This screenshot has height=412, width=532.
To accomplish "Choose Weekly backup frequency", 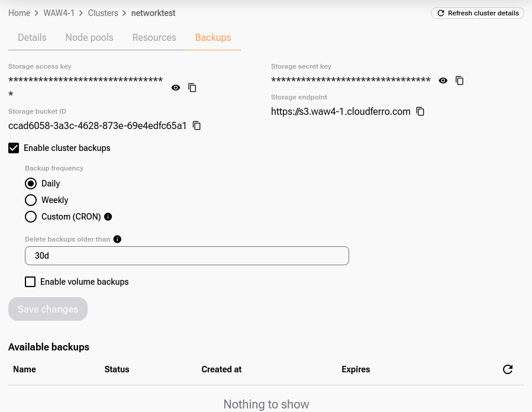I will 31,200.
